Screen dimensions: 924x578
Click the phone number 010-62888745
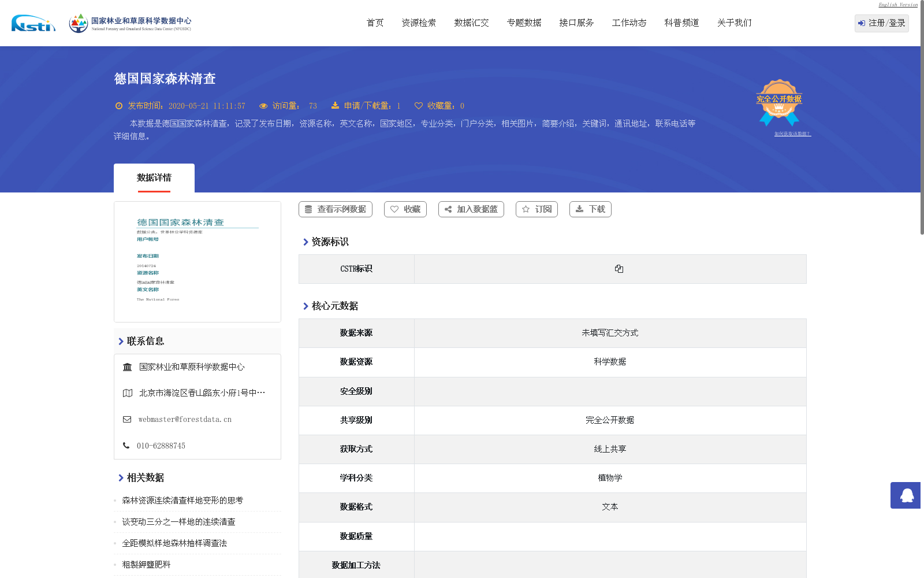coord(161,446)
